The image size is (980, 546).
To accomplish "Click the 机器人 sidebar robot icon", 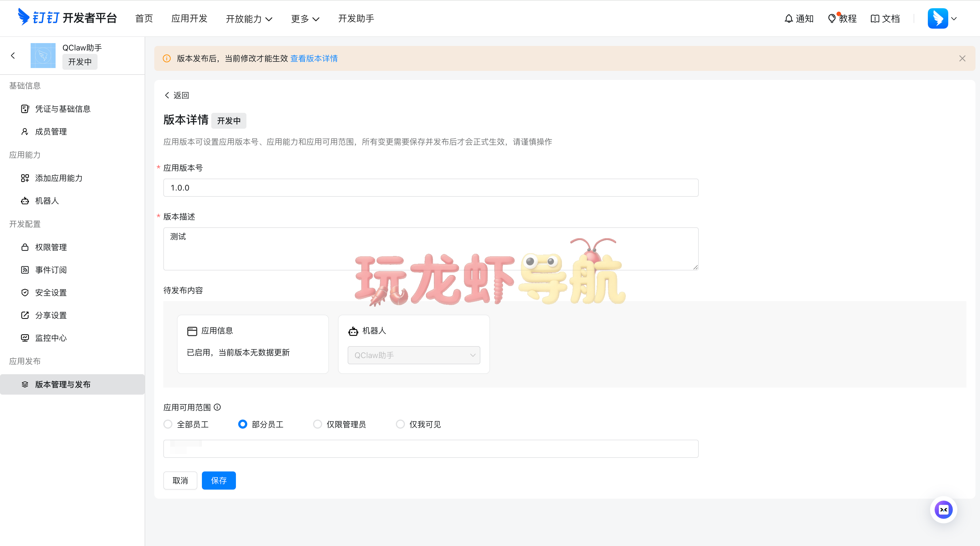I will pyautogui.click(x=25, y=201).
